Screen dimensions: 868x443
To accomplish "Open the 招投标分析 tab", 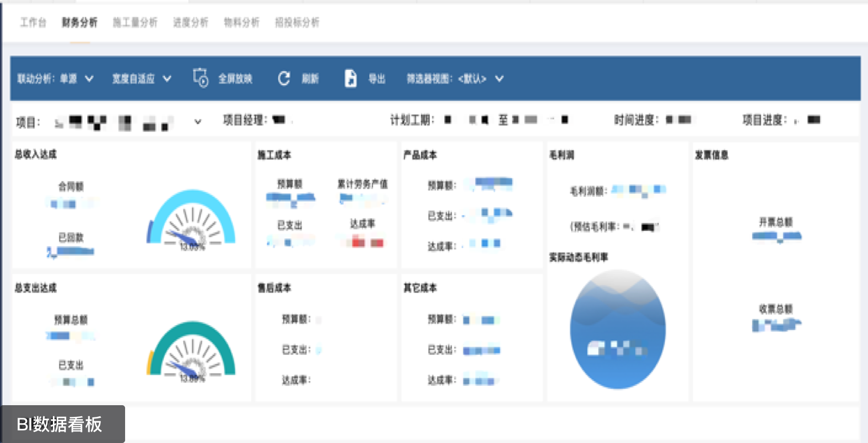I will (x=297, y=22).
